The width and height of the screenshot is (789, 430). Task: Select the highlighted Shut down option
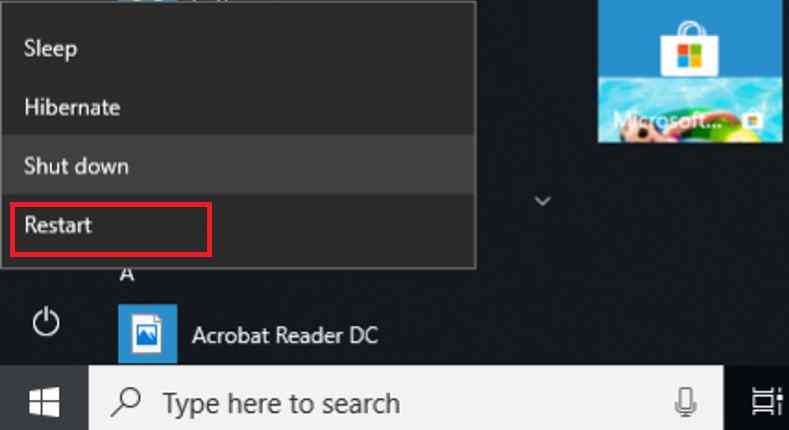(239, 165)
